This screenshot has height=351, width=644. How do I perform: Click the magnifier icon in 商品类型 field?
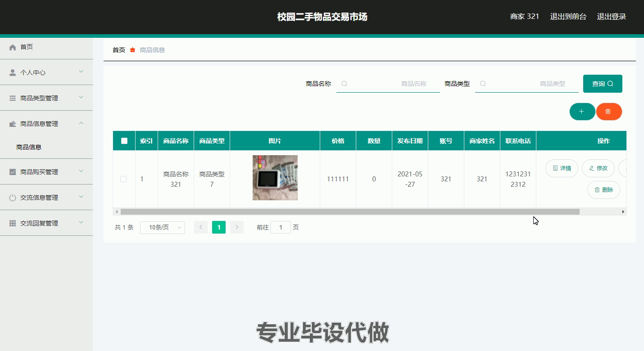(x=483, y=84)
